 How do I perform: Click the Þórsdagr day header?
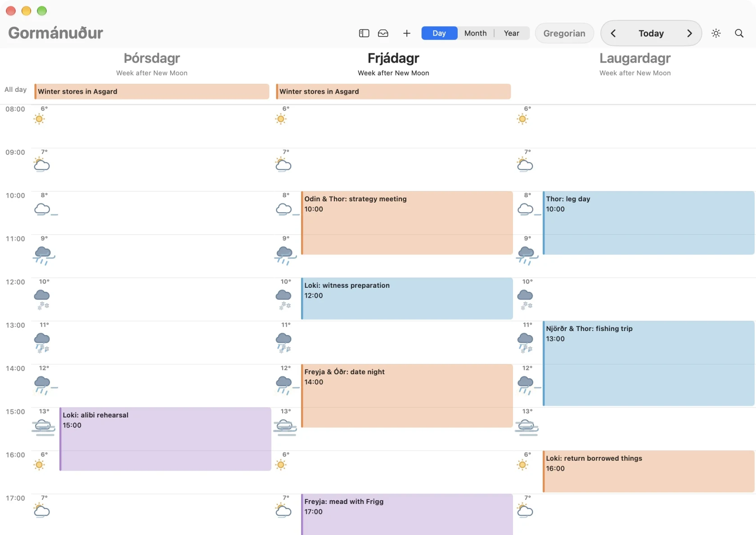152,58
